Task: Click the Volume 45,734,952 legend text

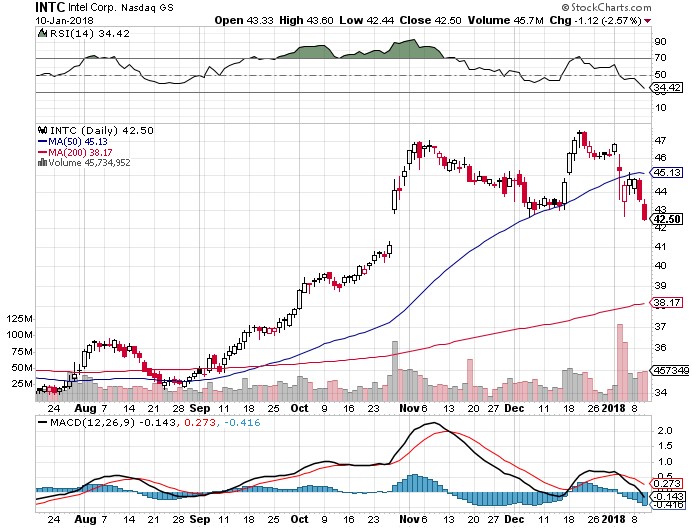Action: tap(90, 163)
